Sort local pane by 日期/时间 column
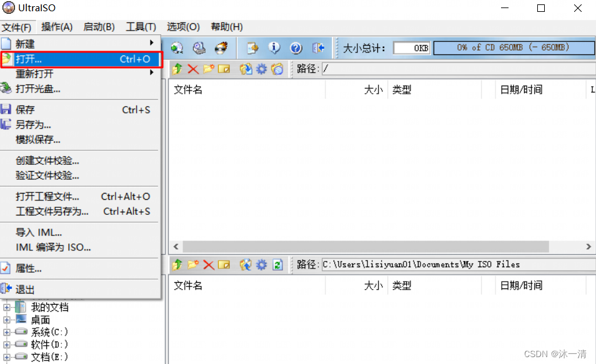 [x=540, y=285]
